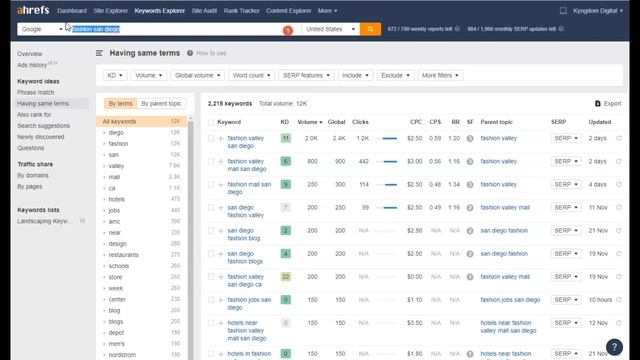The image size is (640, 360).
Task: Check the san diego fashion valley row
Action: (x=211, y=207)
